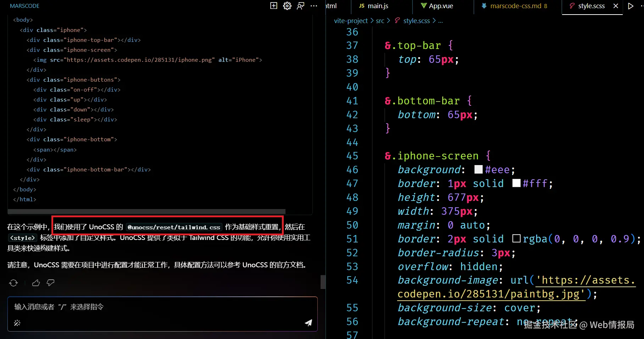The width and height of the screenshot is (644, 339).
Task: Open the rgba(0, 0, 0, 0.9) color swatch
Action: [x=516, y=239]
